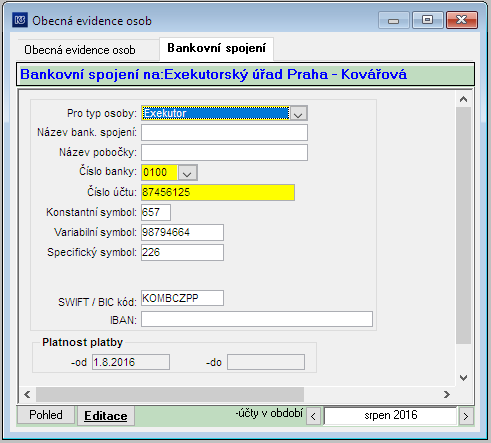The height and width of the screenshot is (443, 491).
Task: Click the vertical scrollbar thumb
Action: pos(463,226)
